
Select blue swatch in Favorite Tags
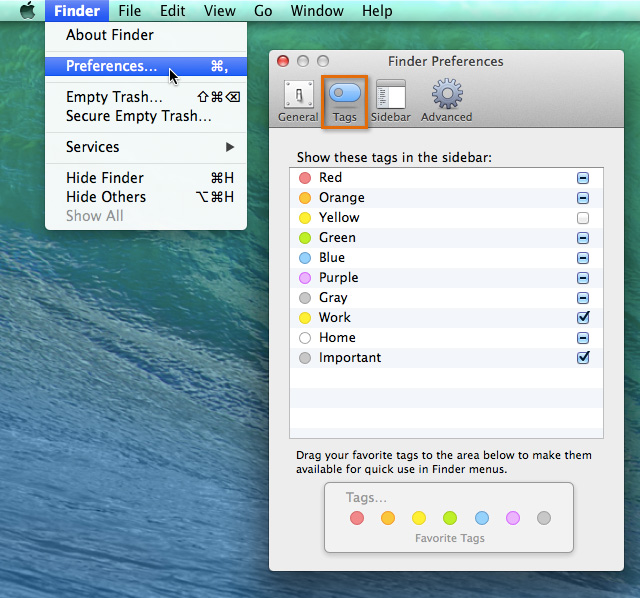pos(482,518)
